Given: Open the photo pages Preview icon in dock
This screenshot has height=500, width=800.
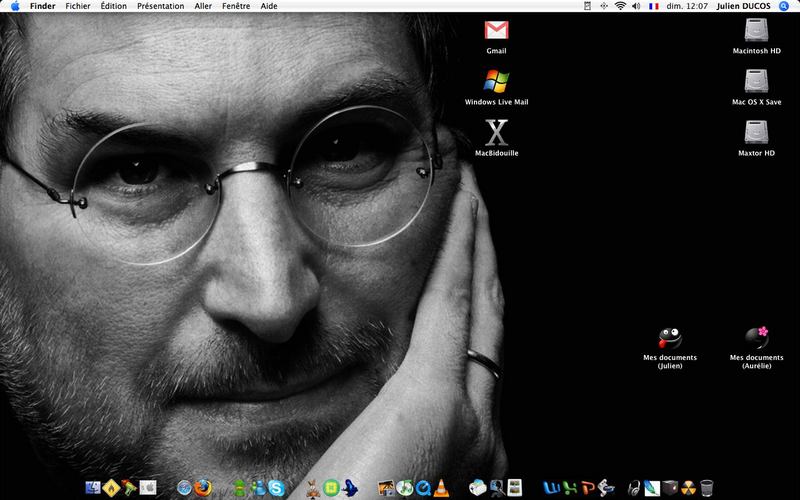Looking at the screenshot, I should [514, 488].
